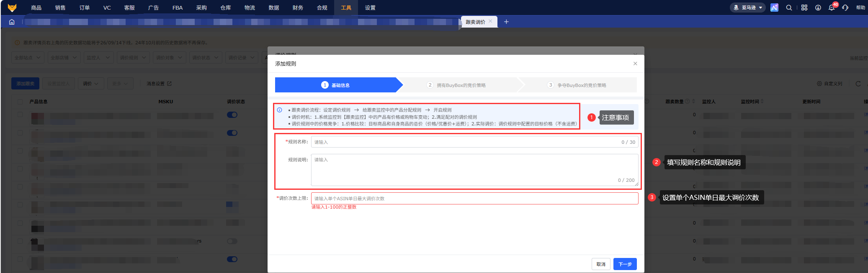The width and height of the screenshot is (868, 273).
Task: Click the plus icon to add tab
Action: tap(506, 22)
